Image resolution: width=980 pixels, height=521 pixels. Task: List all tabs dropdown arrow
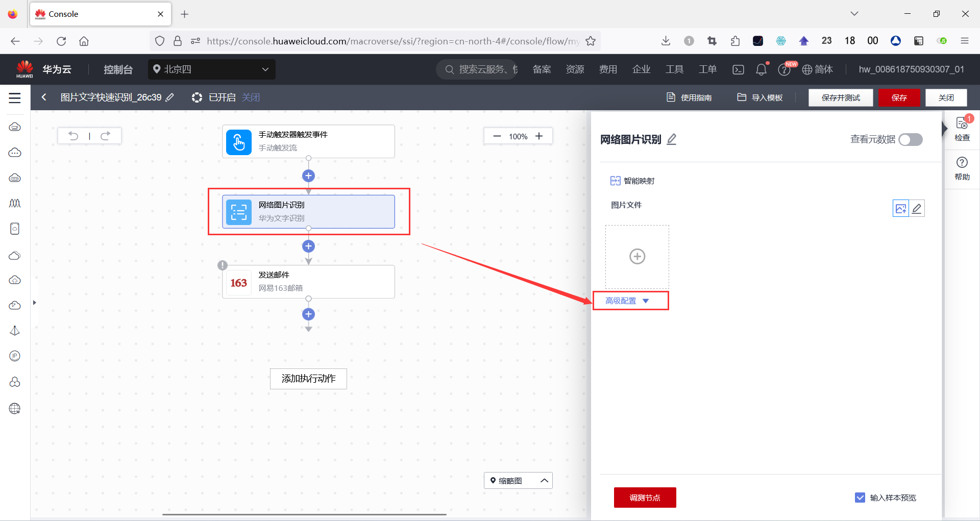click(854, 14)
